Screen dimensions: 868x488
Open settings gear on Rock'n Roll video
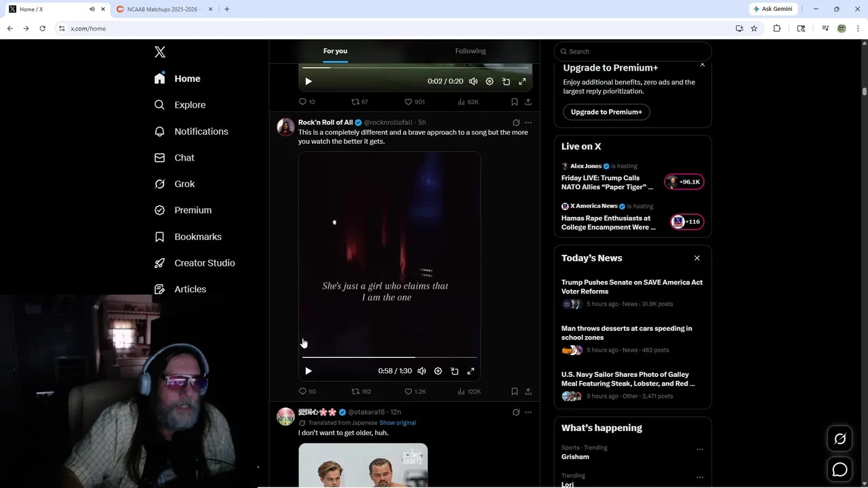438,371
